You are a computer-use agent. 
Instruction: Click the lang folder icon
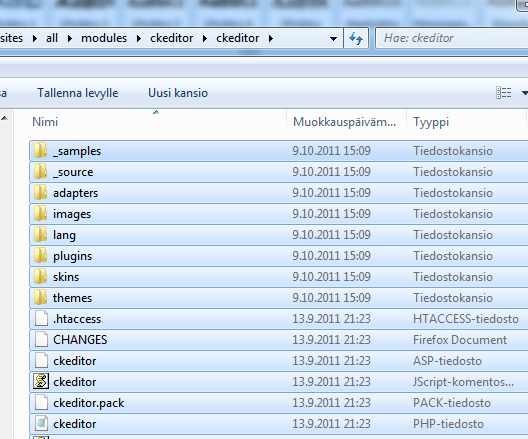pos(40,235)
